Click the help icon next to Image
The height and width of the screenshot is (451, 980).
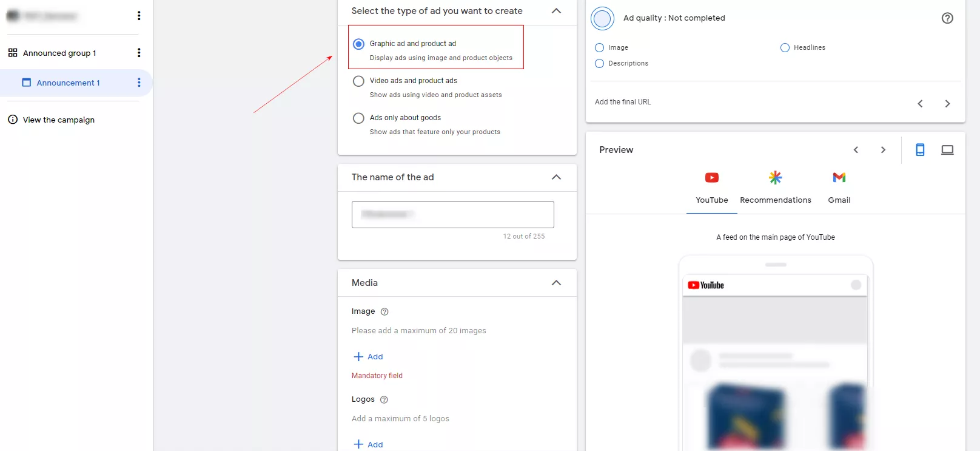(x=384, y=312)
